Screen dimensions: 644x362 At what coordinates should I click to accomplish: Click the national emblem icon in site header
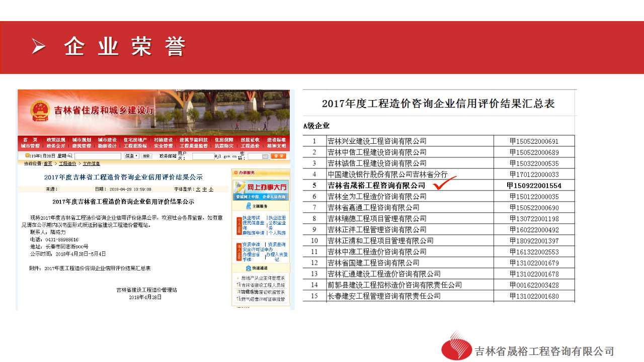[x=39, y=110]
